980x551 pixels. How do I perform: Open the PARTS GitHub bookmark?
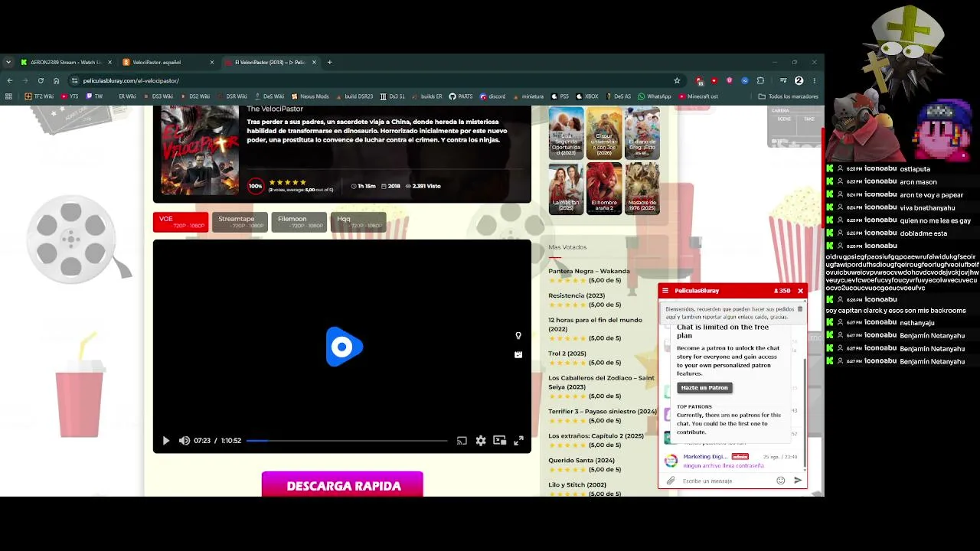[461, 96]
